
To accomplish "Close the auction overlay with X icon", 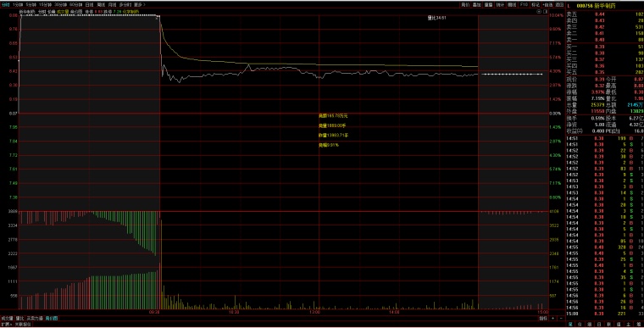I will click(x=157, y=18).
